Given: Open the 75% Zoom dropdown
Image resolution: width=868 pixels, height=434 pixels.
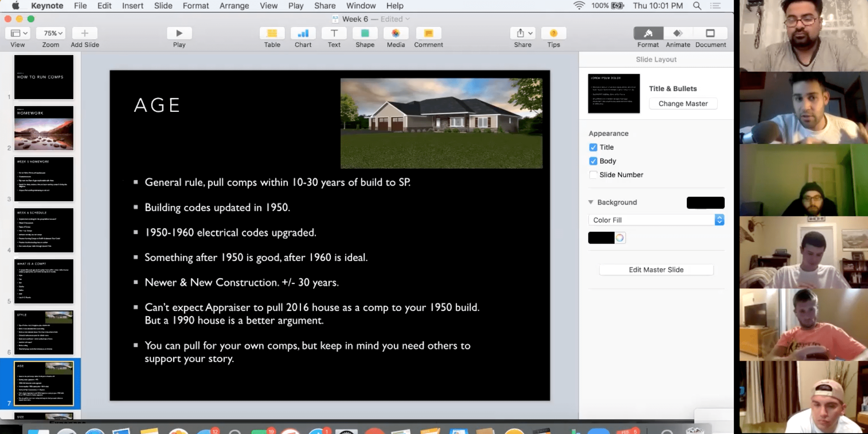Looking at the screenshot, I should [x=51, y=33].
